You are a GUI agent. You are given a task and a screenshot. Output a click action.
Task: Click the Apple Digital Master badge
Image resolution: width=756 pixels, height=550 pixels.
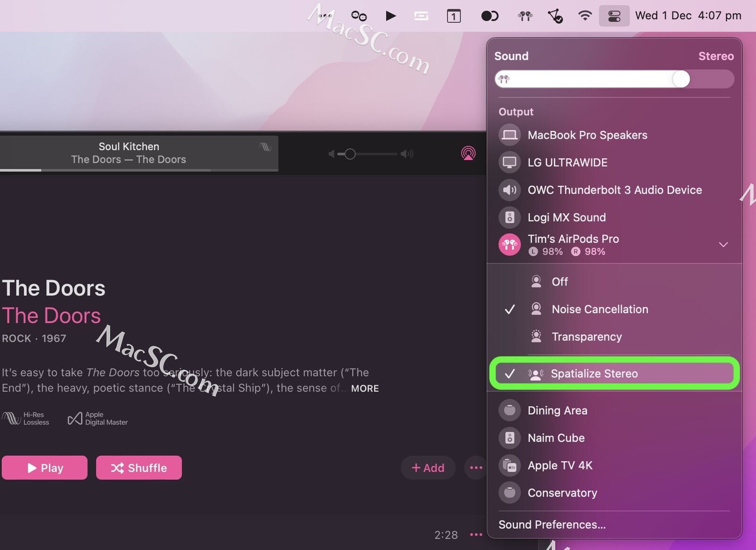click(98, 419)
